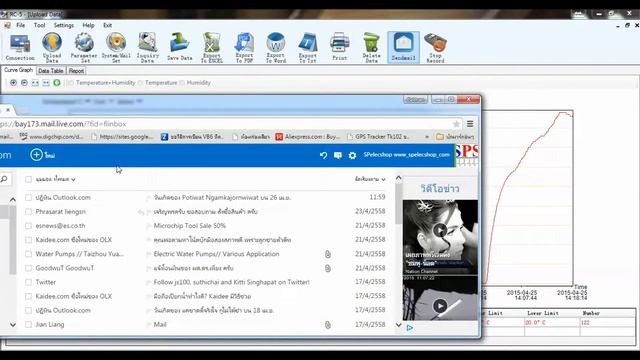Screen dimensions: 640x360
Task: Click the Inquiry Data toolbar icon
Action: click(147, 47)
